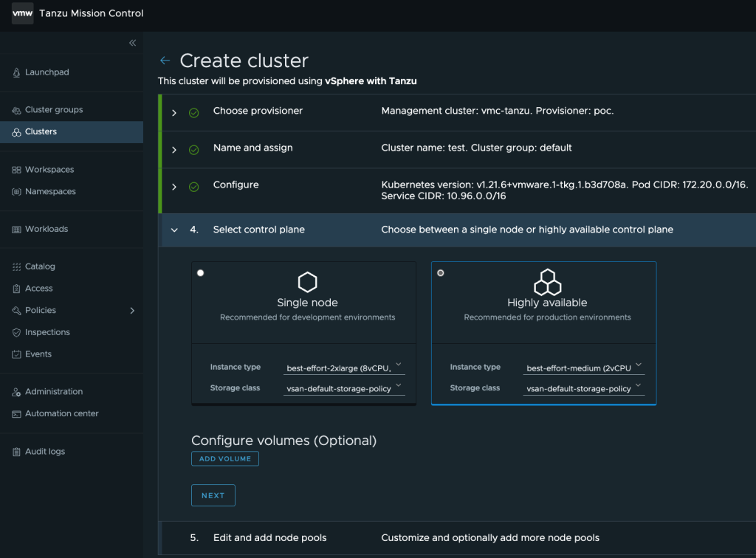Open step 5 Edit and add node pools
Viewport: 756px width, 558px height.
coord(269,538)
